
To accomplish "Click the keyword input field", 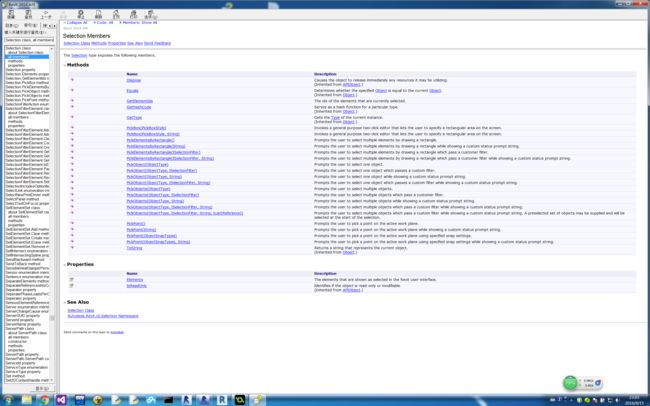I will [x=29, y=40].
